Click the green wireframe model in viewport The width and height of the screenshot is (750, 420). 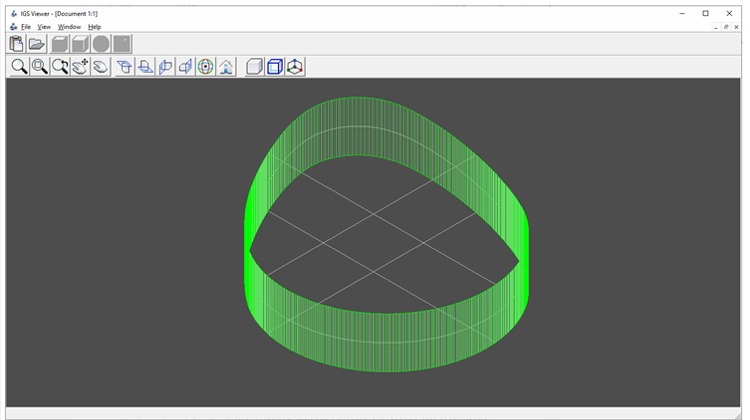click(386, 342)
